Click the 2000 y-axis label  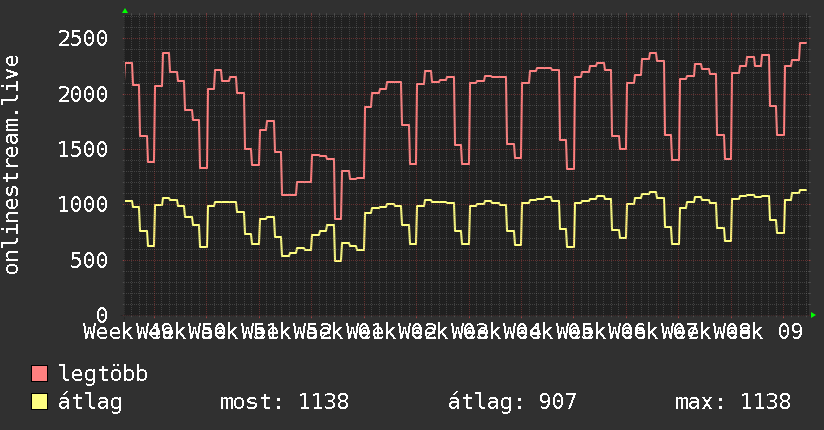83,94
